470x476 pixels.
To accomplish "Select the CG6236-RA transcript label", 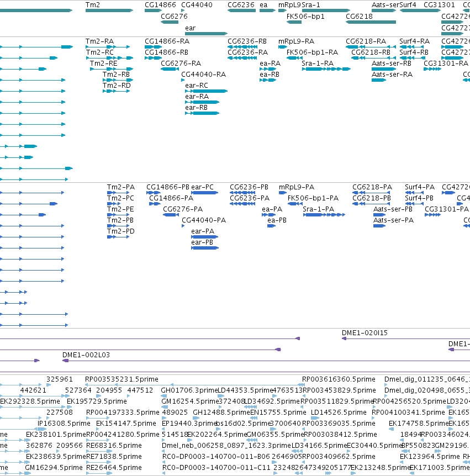I will click(x=248, y=52).
